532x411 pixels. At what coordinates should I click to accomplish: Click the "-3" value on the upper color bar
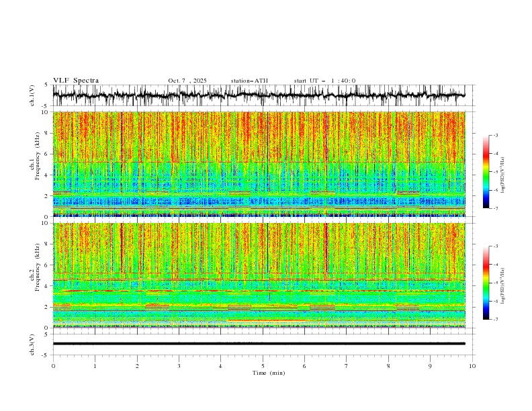click(x=495, y=135)
